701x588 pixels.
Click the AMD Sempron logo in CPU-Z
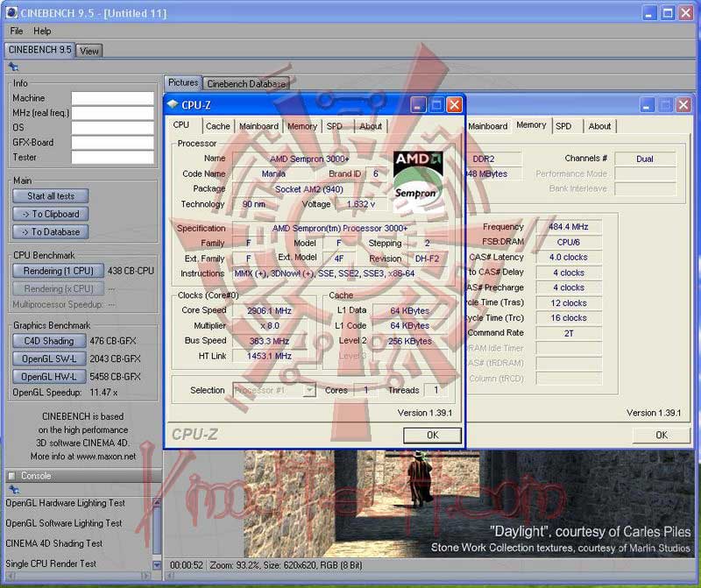(418, 181)
